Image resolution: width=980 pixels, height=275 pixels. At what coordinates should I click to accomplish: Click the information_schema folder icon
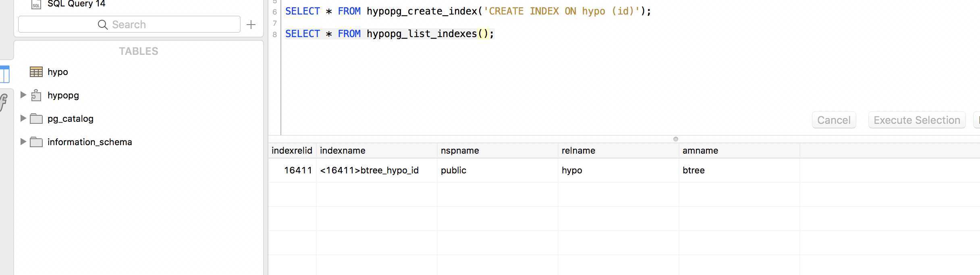(36, 142)
